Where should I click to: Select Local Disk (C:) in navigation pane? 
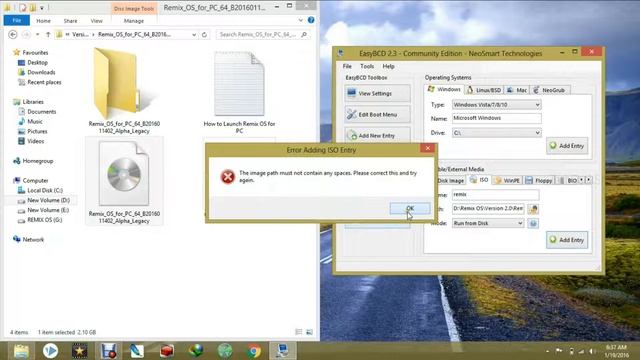coord(44,190)
